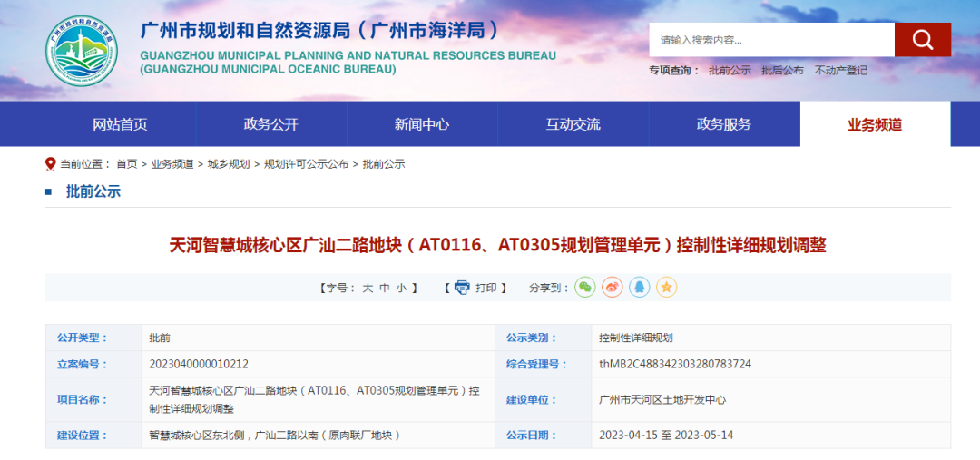Open the 互动交流 nav tab
Image resolution: width=980 pixels, height=460 pixels.
[x=573, y=124]
